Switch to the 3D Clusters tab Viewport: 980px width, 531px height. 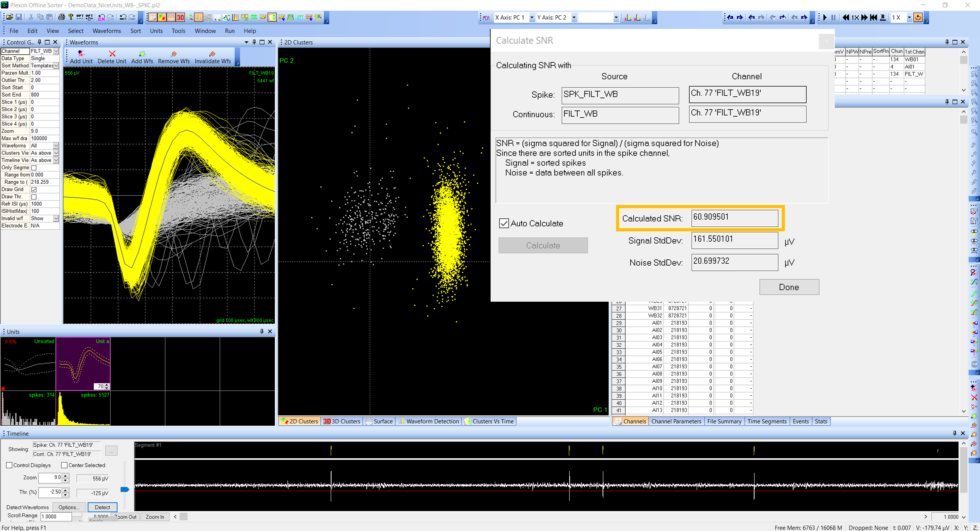click(341, 421)
